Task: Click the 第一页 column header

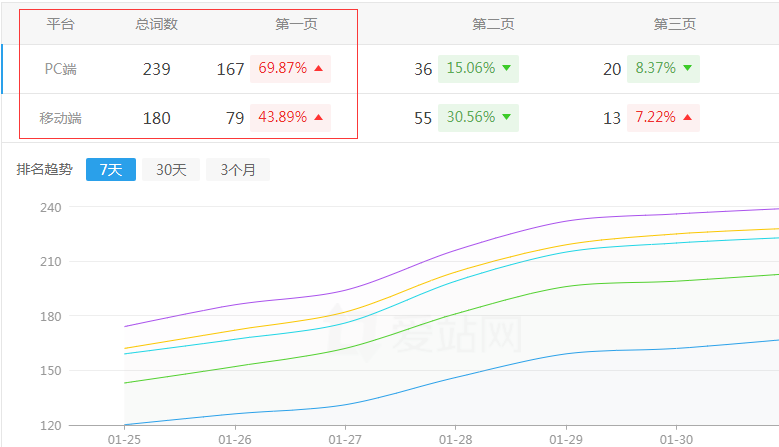Action: tap(296, 24)
